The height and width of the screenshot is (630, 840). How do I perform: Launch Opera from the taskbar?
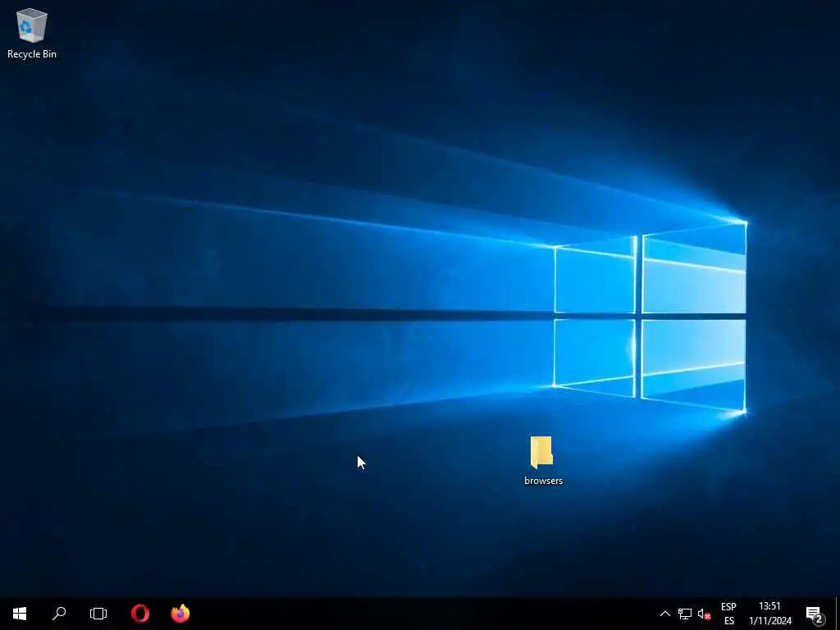(x=140, y=614)
